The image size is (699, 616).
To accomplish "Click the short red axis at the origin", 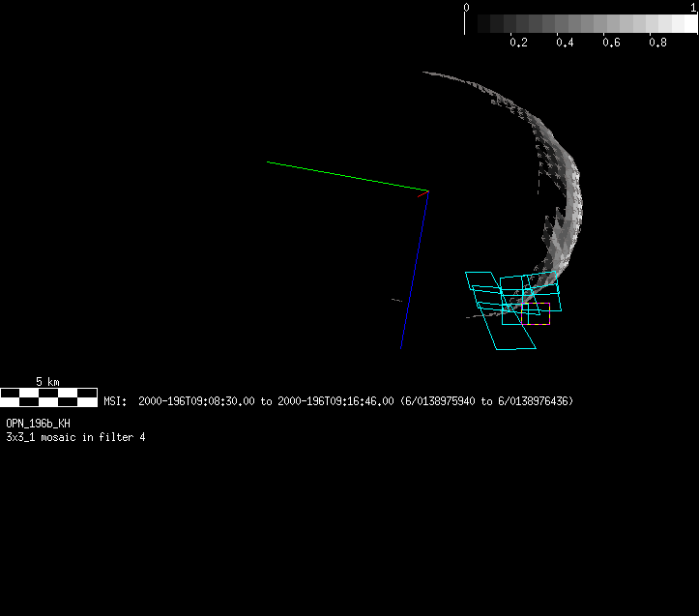I will (x=422, y=194).
